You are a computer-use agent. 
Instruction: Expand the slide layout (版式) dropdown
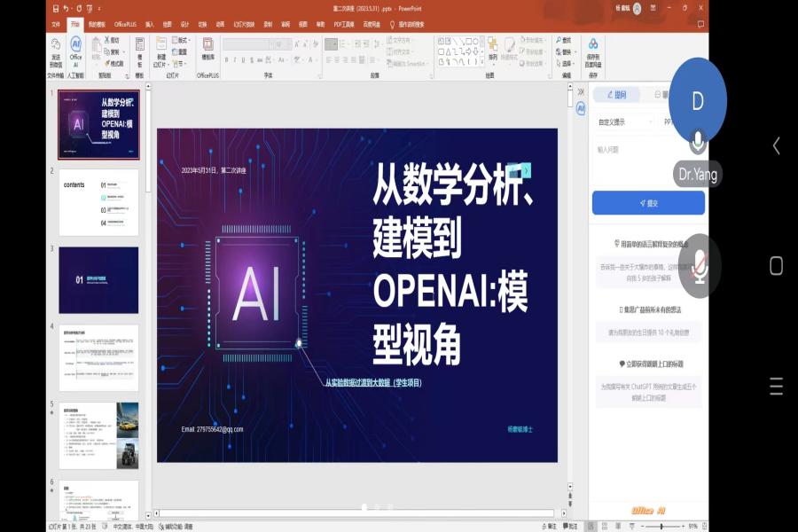[188, 40]
